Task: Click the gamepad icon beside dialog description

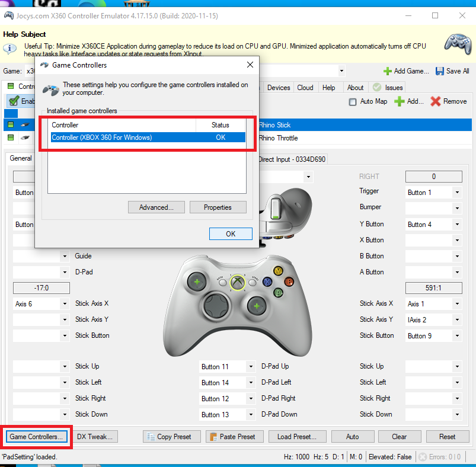Action: [x=51, y=89]
